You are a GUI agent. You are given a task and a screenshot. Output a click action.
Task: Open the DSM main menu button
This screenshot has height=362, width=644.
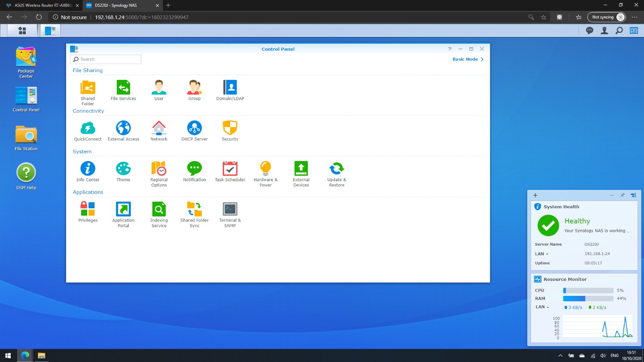(x=22, y=30)
